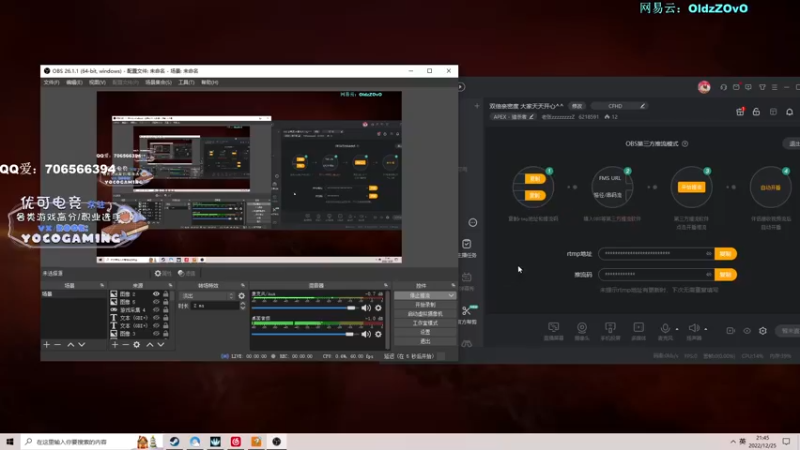Enable studio mode in OBS controls
Viewport: 800px width, 450px height.
(424, 323)
